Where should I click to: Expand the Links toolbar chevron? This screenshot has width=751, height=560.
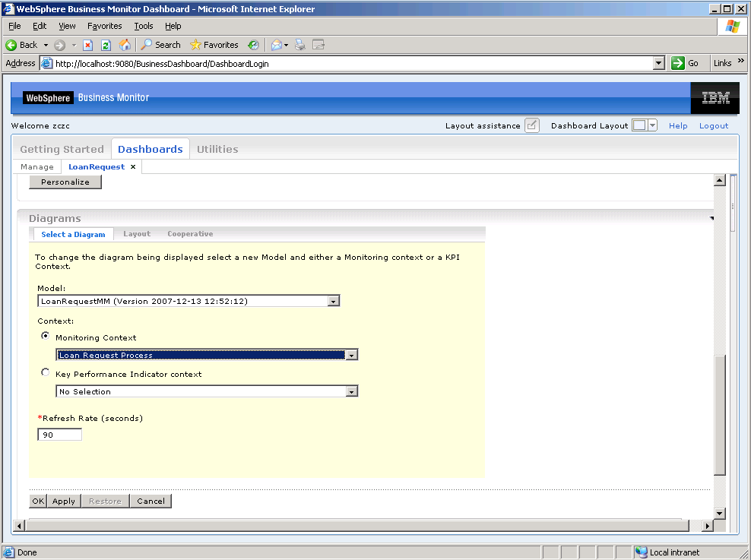(x=741, y=61)
